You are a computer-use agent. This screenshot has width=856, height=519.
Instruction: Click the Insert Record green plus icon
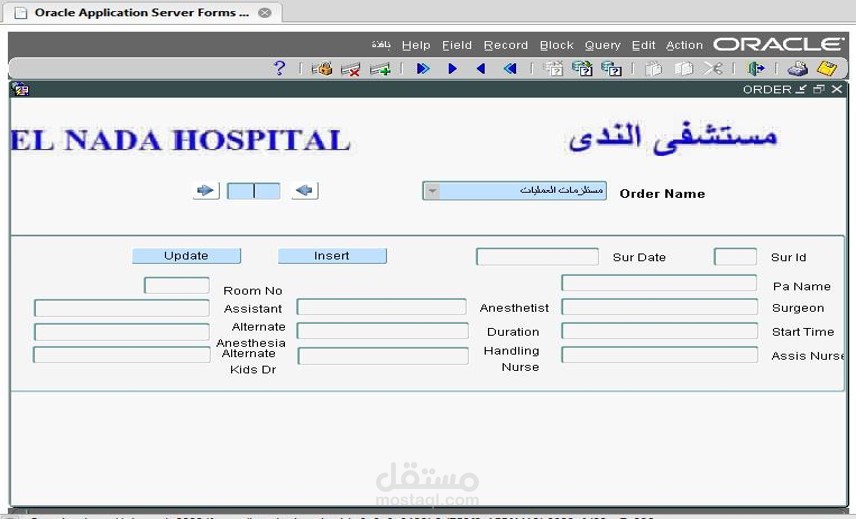click(x=380, y=69)
